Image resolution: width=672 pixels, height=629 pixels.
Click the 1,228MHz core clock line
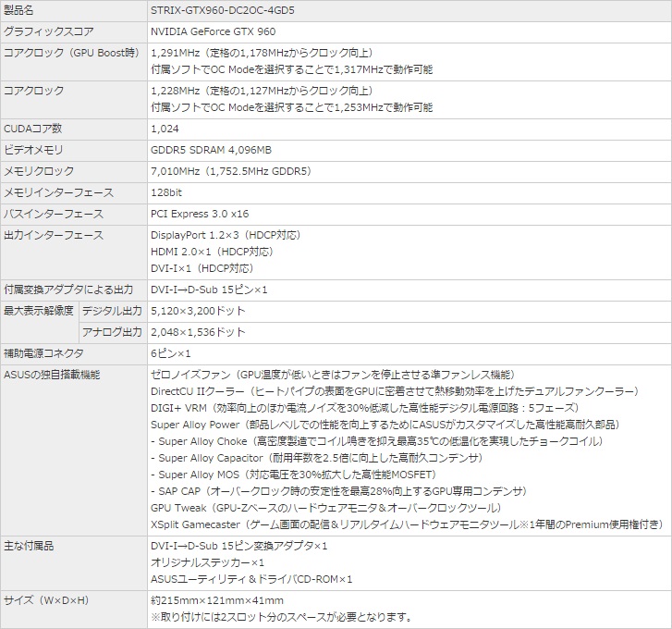[263, 91]
